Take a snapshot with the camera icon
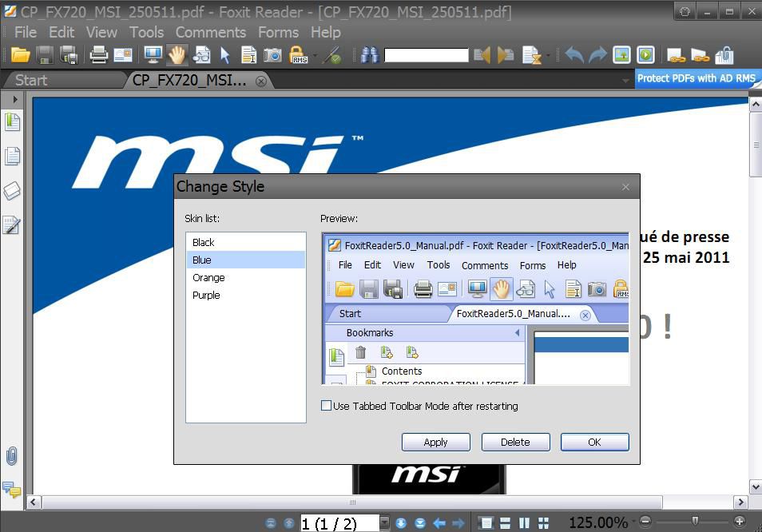The width and height of the screenshot is (762, 532). 272,56
